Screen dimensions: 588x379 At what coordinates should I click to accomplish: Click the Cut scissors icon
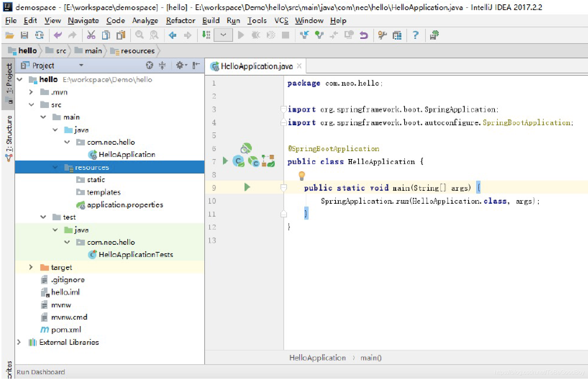click(91, 35)
